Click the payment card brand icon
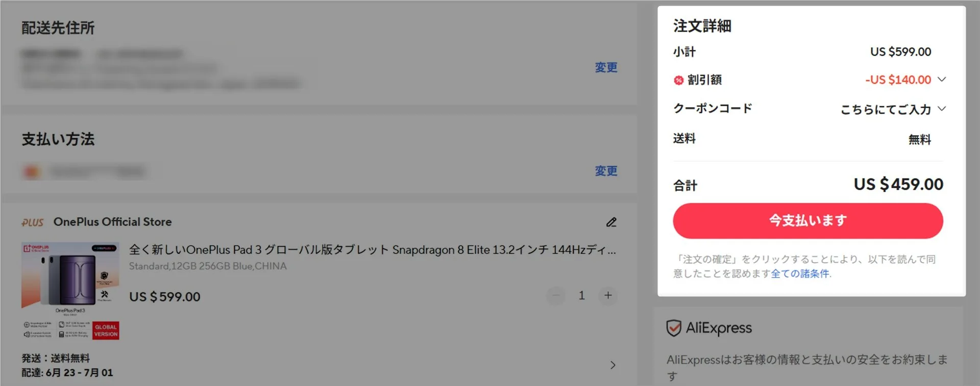The image size is (980, 386). point(31,172)
